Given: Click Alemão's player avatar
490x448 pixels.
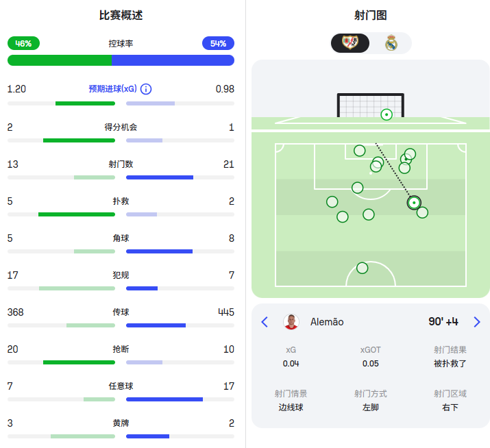Looking at the screenshot, I should (x=291, y=322).
